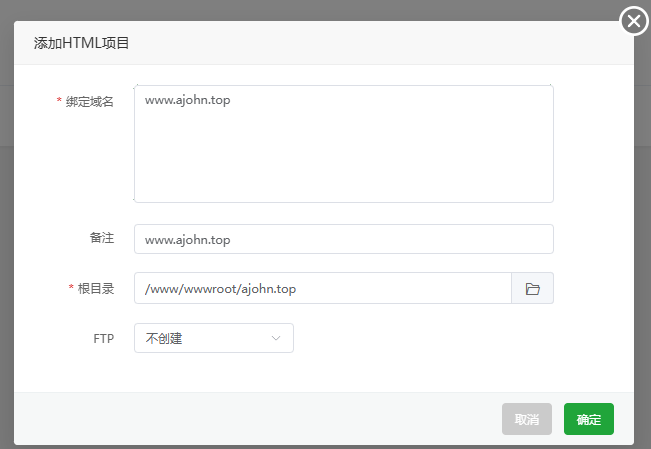Click the folder browse icon beside 根目录
Screen dimensions: 651x449
(x=532, y=289)
